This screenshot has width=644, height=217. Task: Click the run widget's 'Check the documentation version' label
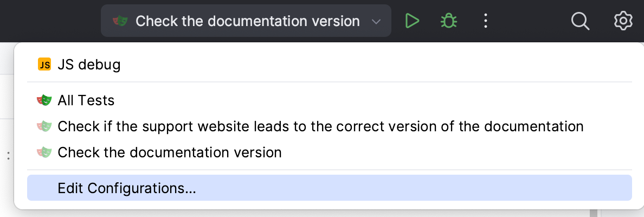pos(247,21)
